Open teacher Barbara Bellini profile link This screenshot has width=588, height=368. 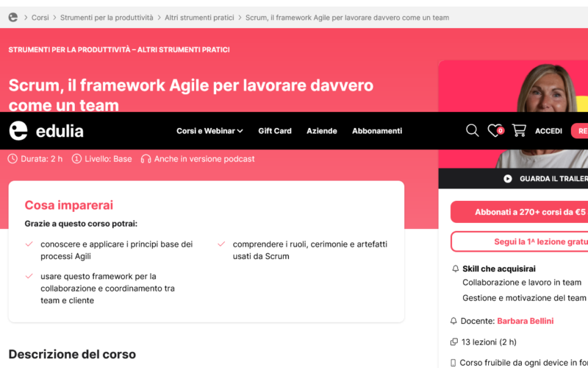coord(525,321)
